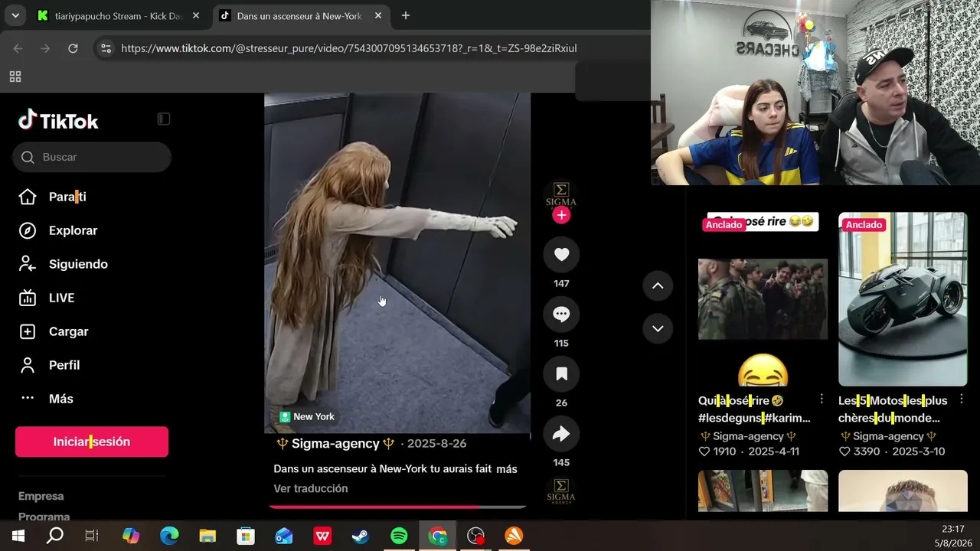Click Ver traducción link
This screenshot has width=980, height=551.
click(x=311, y=488)
